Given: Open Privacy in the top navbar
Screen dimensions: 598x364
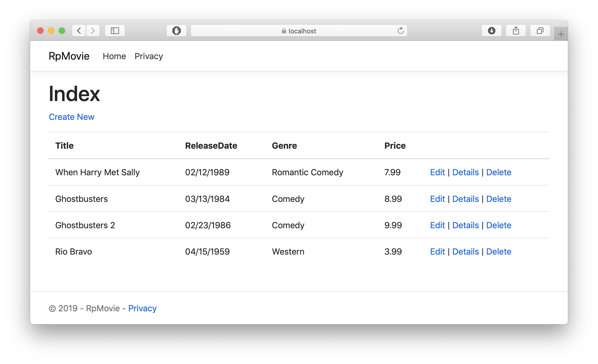Looking at the screenshot, I should point(149,56).
